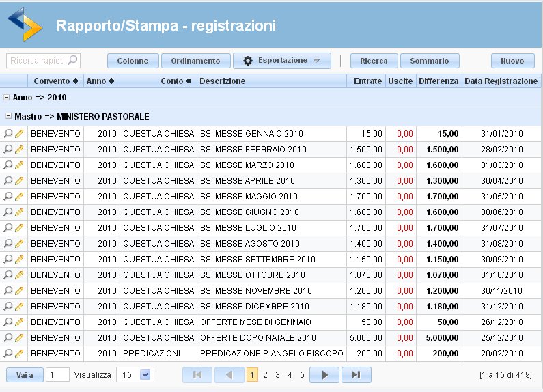Collapse Mastro => MINISTERO PASTORALE group

click(9, 116)
